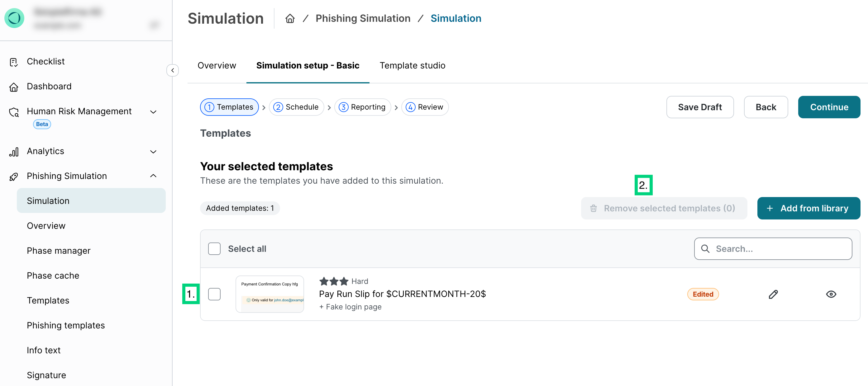Click the Phishing Simulation fishhook icon
The width and height of the screenshot is (868, 386).
(14, 176)
